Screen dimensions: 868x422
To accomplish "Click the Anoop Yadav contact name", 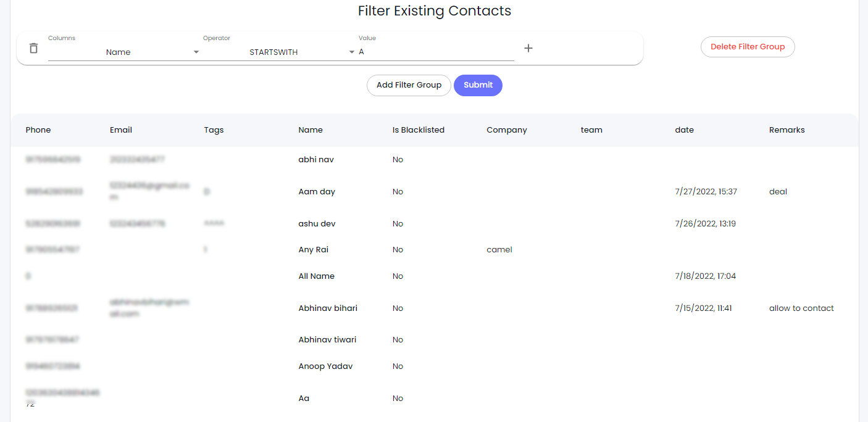I will point(325,366).
